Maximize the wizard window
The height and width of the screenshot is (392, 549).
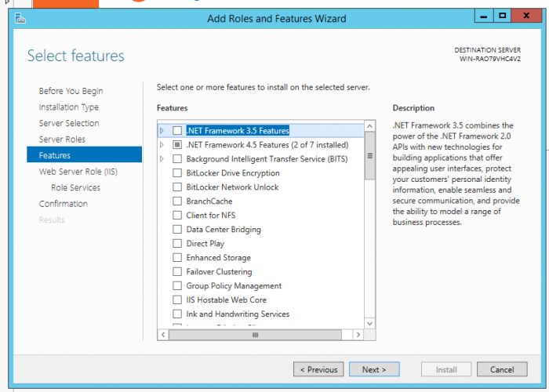click(x=503, y=16)
